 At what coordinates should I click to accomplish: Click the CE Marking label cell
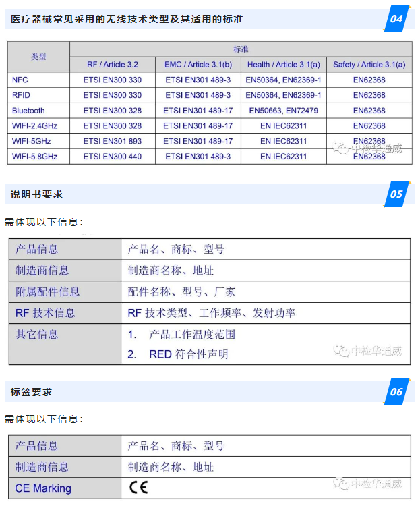pos(43,488)
